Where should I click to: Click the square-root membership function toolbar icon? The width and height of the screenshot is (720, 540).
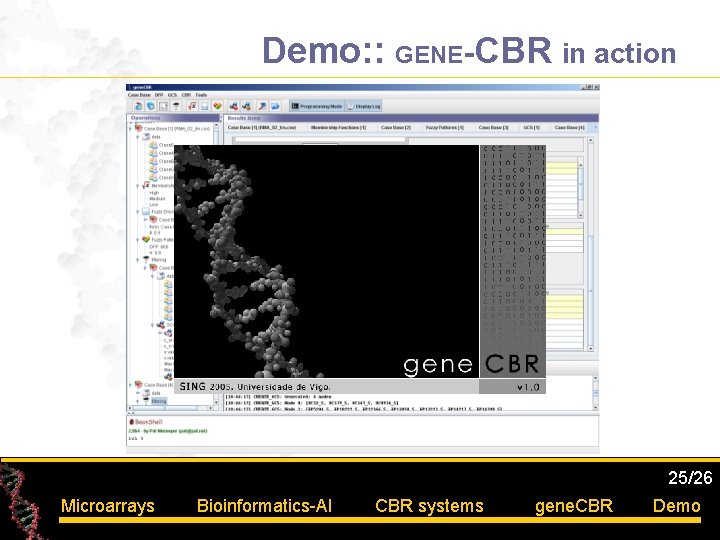[x=192, y=106]
